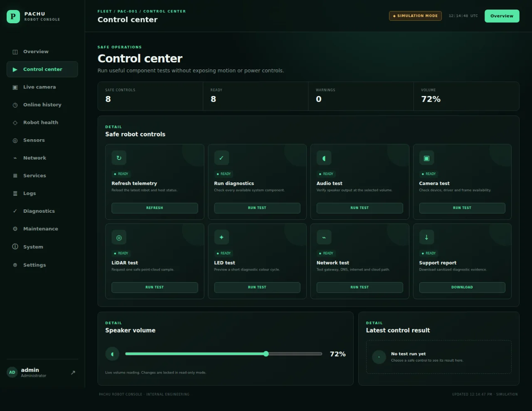The height and width of the screenshot is (411, 532).
Task: Click the speaker volume slider handle
Action: pos(266,354)
